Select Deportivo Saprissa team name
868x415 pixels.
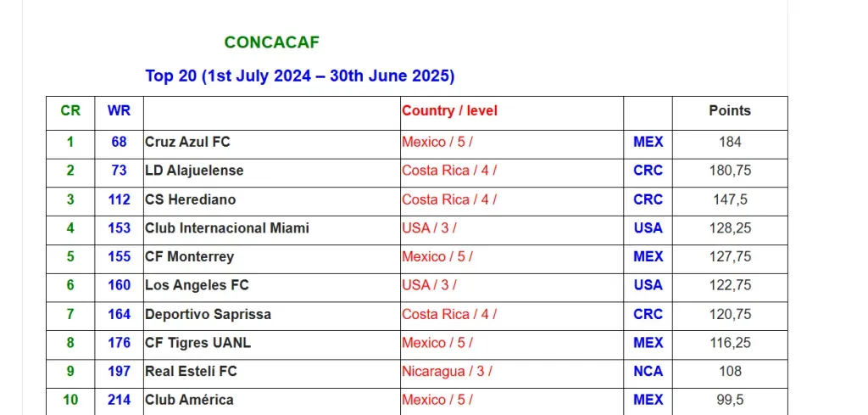coord(208,314)
